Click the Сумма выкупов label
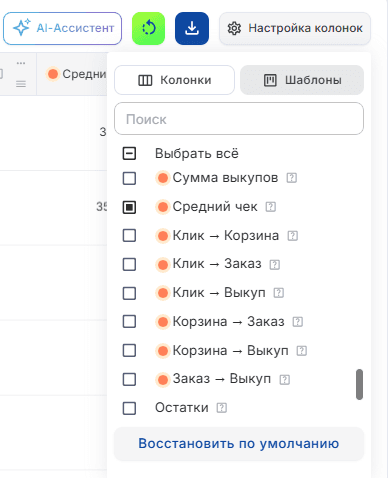Image resolution: width=388 pixels, height=478 pixels. 225,178
